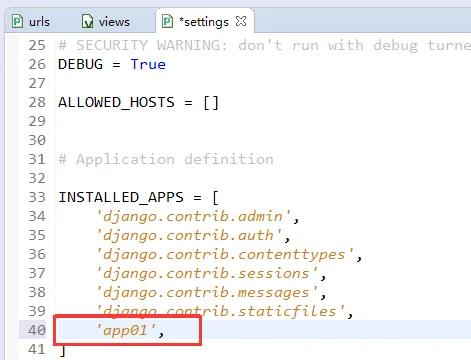Click 'INSTALLED_APPS' on line 33
This screenshot has width=471, height=360.
coord(121,197)
